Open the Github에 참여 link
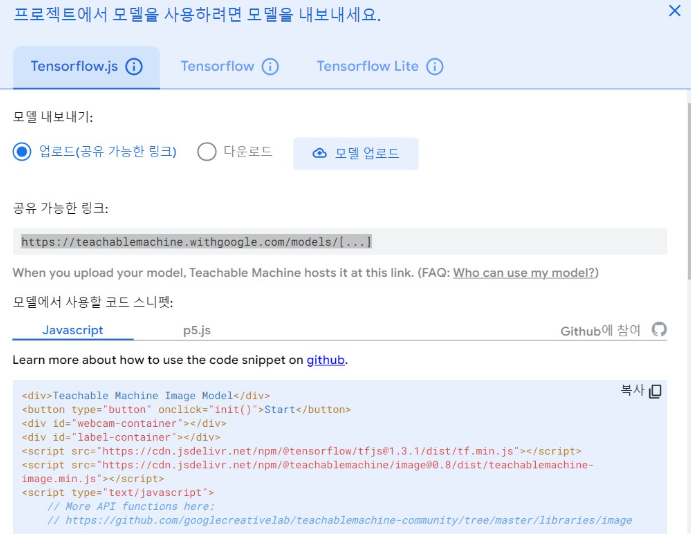 [x=600, y=330]
